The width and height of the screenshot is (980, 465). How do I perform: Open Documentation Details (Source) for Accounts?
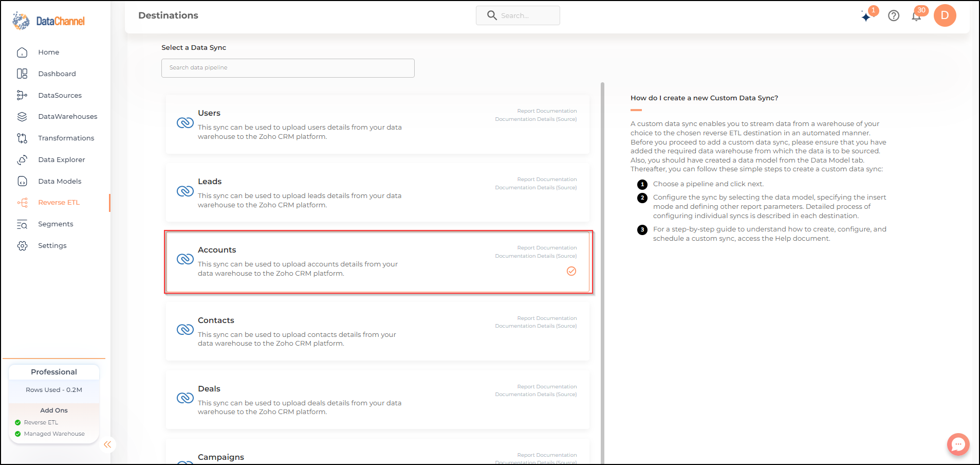pos(536,256)
